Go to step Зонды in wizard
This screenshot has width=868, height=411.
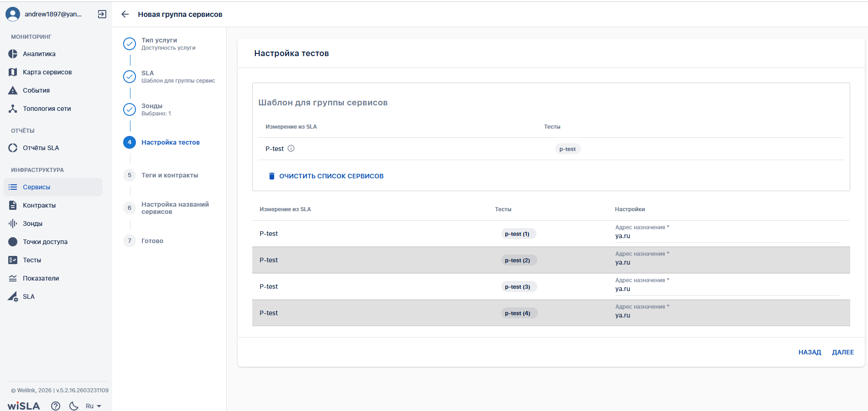coord(147,109)
